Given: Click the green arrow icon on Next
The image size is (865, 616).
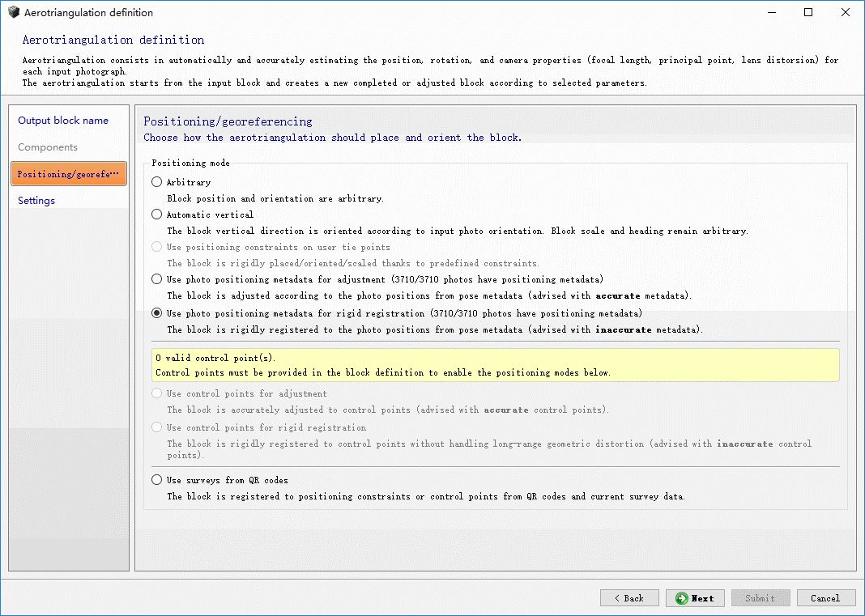Looking at the screenshot, I should (682, 598).
